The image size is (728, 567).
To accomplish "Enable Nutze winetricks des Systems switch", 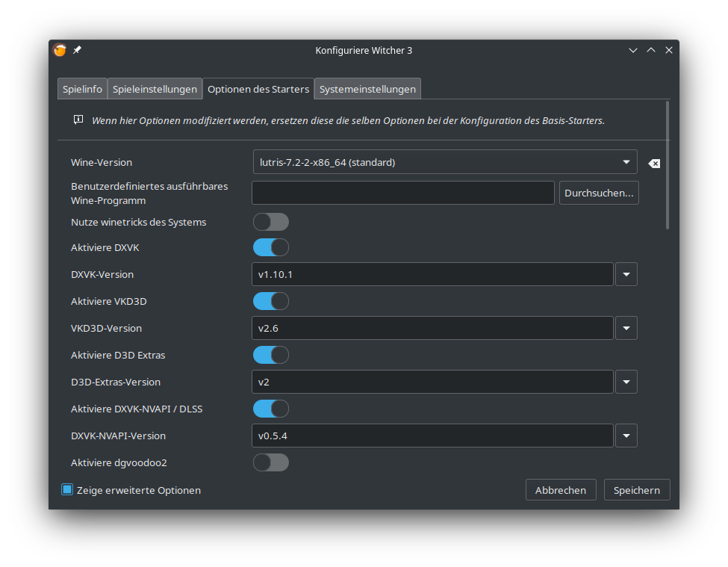I will pos(271,222).
